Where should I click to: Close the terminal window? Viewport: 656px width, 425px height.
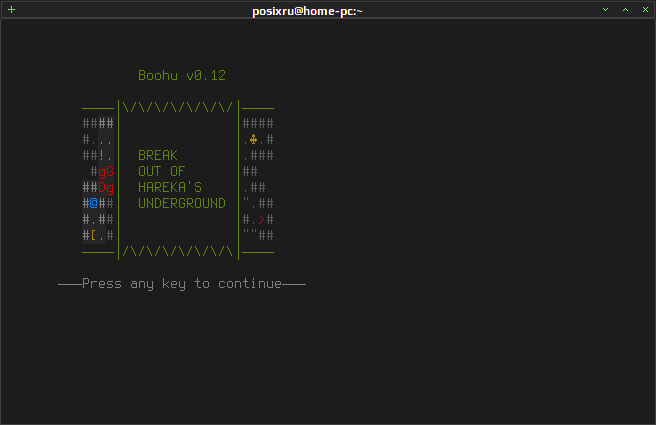click(646, 10)
